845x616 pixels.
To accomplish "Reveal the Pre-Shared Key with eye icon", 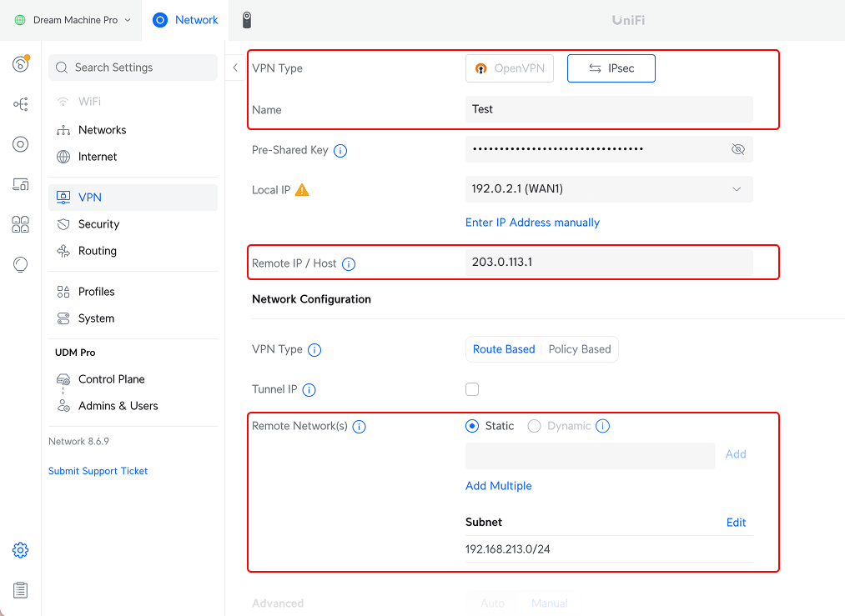I will point(738,149).
